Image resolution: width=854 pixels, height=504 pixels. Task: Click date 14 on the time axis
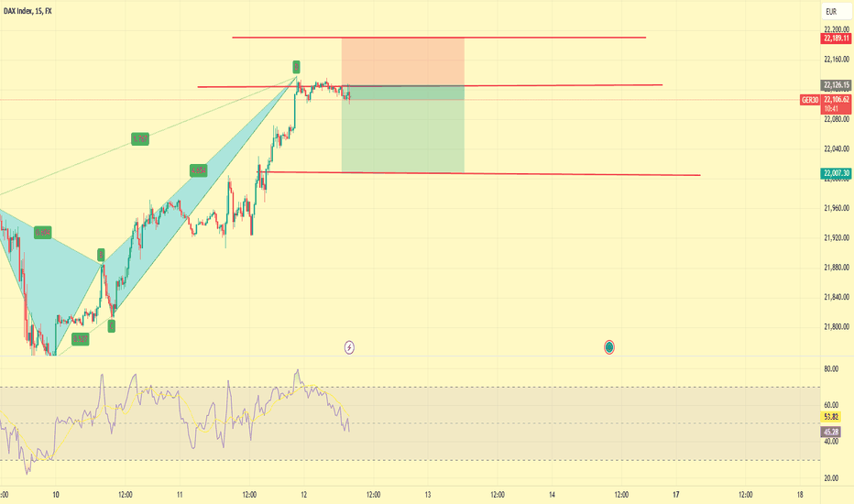click(552, 495)
